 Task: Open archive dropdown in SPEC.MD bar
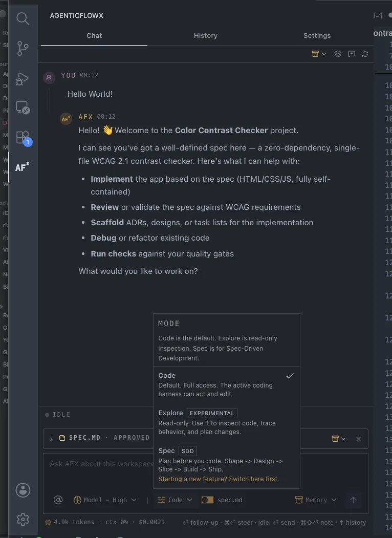(x=338, y=439)
